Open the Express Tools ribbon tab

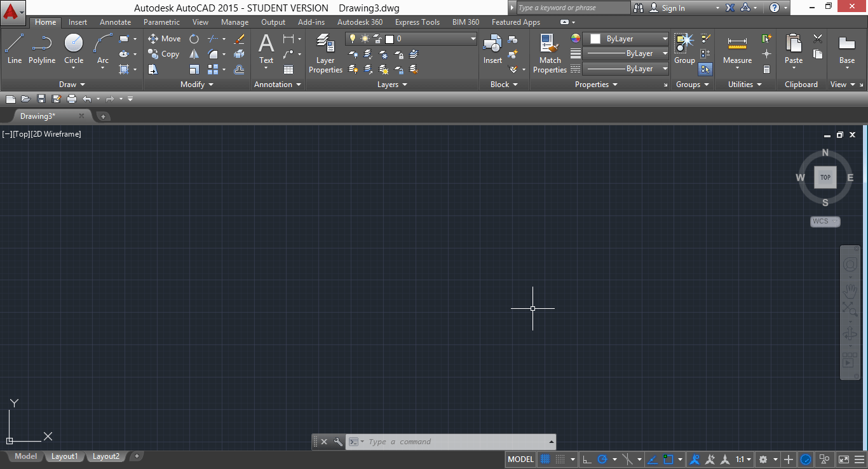417,22
